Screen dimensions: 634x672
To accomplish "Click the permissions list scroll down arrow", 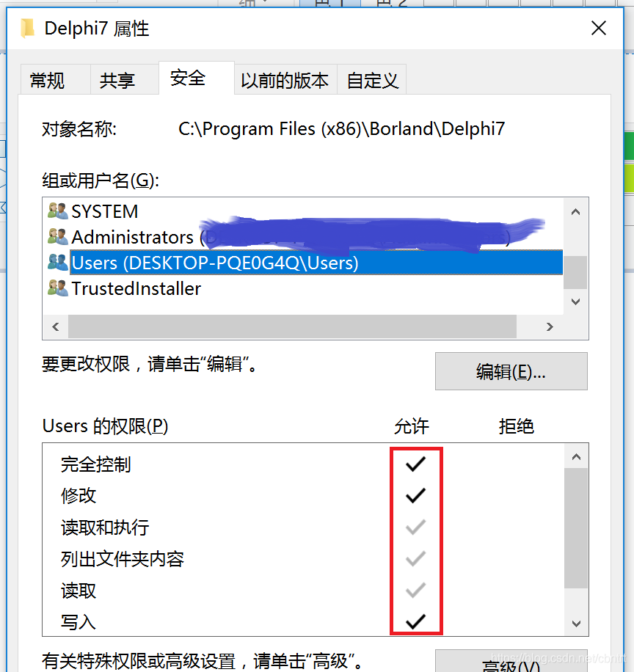I will coord(576,623).
